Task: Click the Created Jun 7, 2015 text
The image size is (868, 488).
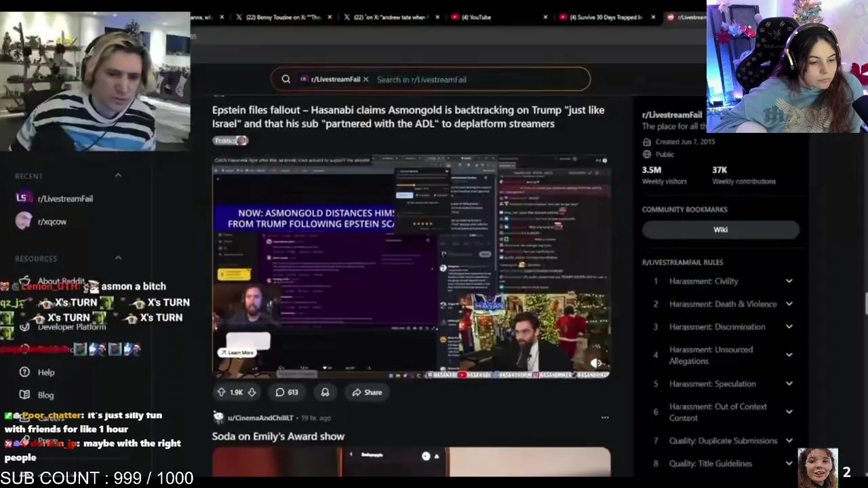Action: [x=685, y=142]
